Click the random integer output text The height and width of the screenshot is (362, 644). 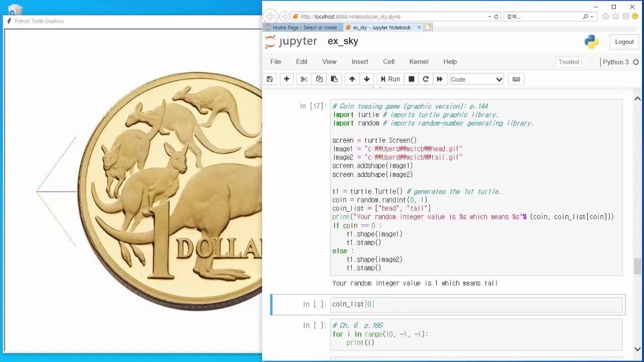(415, 283)
